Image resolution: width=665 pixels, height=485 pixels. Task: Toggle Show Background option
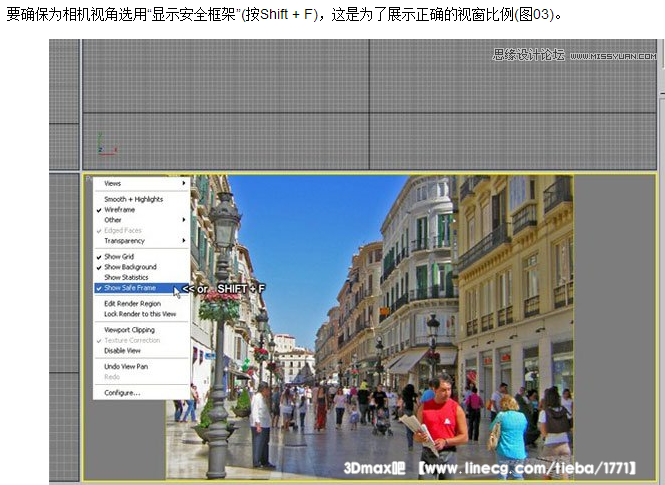pyautogui.click(x=141, y=267)
